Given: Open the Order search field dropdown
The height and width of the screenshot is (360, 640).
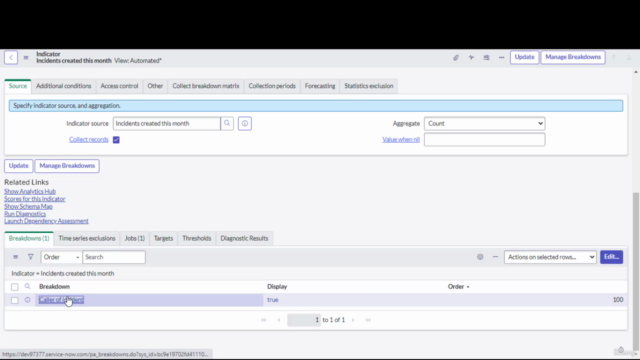Looking at the screenshot, I should (61, 257).
